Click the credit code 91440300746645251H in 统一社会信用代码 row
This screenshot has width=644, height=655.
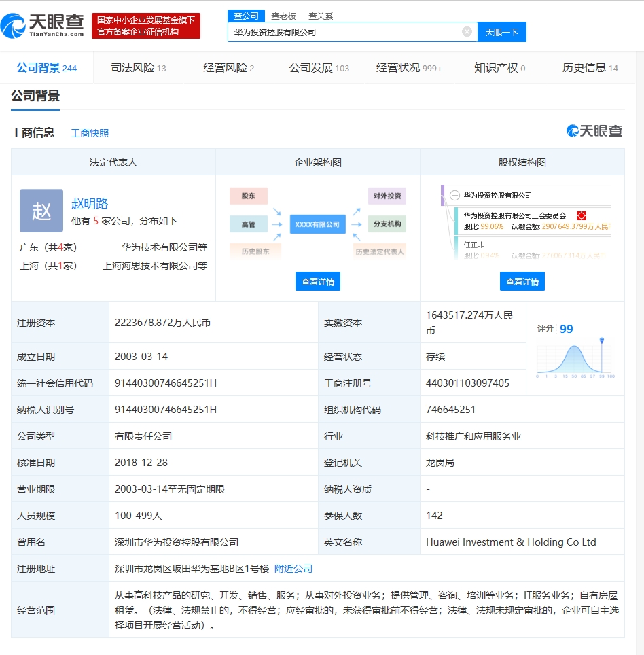[166, 383]
